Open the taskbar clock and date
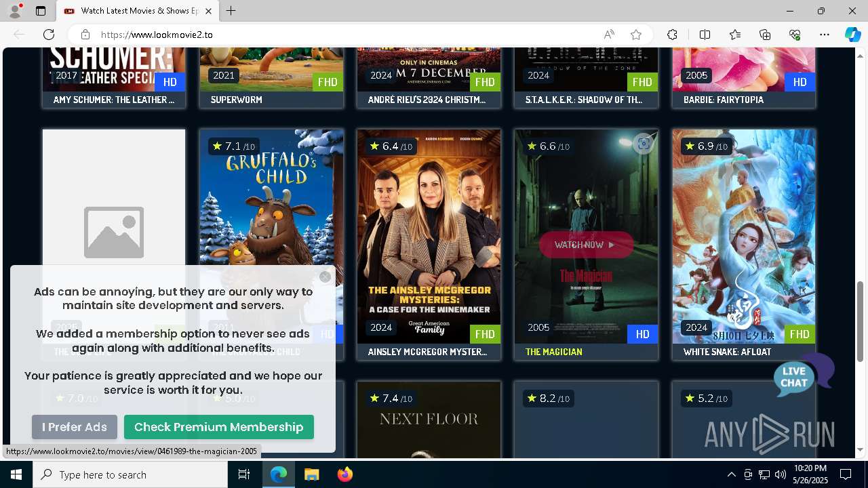The height and width of the screenshot is (488, 868). coord(809,474)
